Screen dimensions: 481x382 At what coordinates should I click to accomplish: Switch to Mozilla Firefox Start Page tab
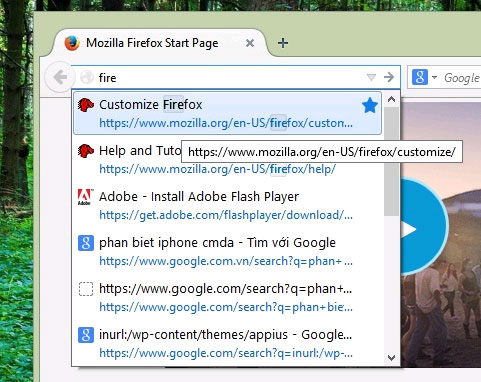(x=160, y=43)
